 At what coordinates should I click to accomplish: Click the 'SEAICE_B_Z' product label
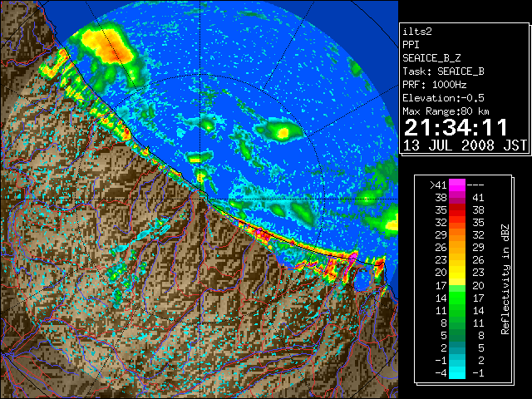click(431, 58)
